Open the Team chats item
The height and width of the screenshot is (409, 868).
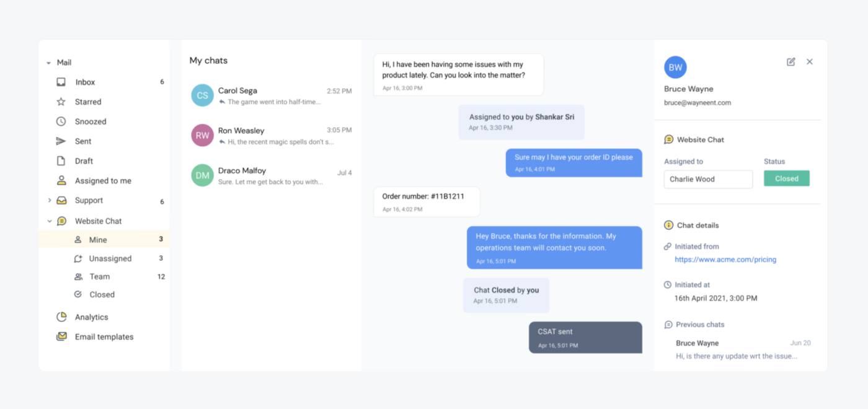[104, 276]
